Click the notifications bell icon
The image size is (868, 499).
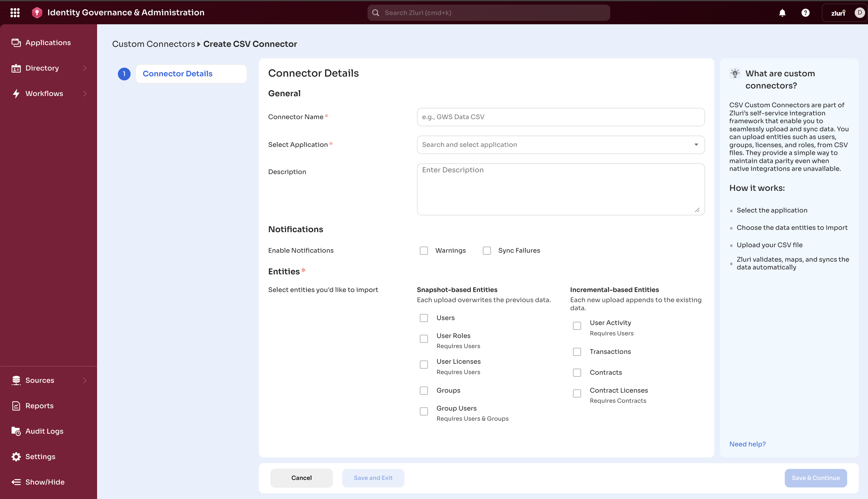click(x=782, y=13)
